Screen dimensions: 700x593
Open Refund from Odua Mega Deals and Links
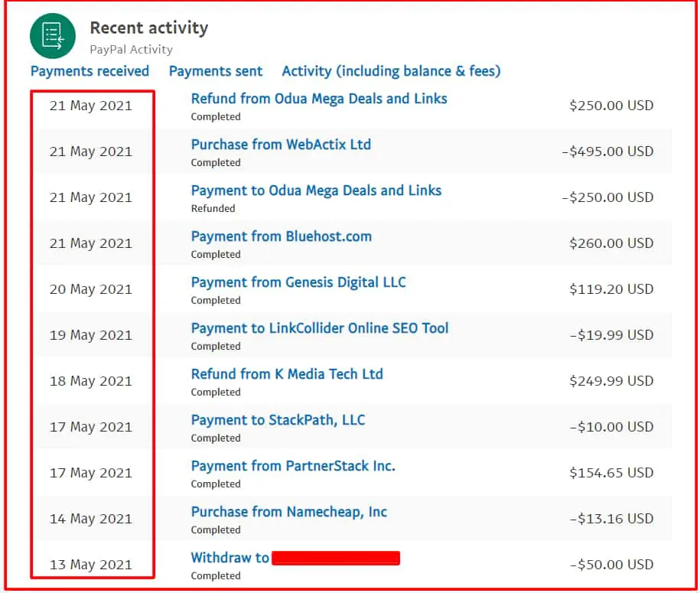pos(318,99)
